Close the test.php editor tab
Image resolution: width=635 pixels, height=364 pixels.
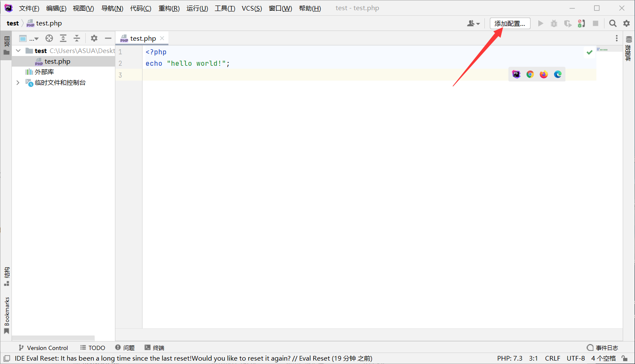tap(162, 38)
